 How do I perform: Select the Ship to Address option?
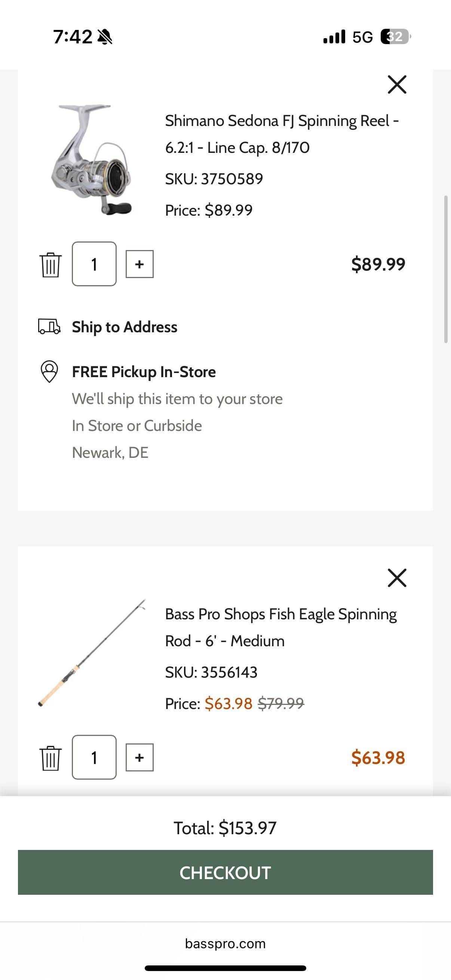[125, 327]
